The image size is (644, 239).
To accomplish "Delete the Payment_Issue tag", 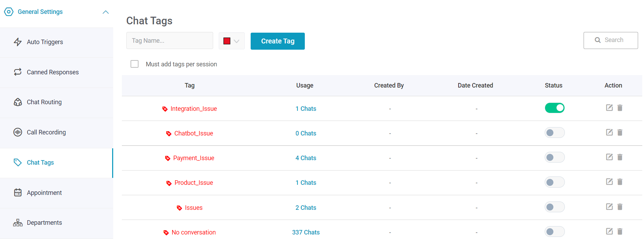I will pos(620,157).
